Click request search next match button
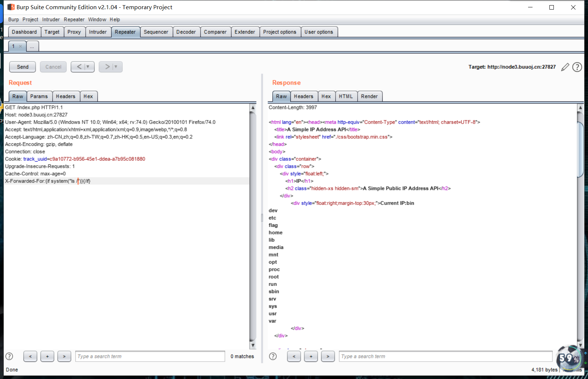The image size is (588, 379). (64, 356)
